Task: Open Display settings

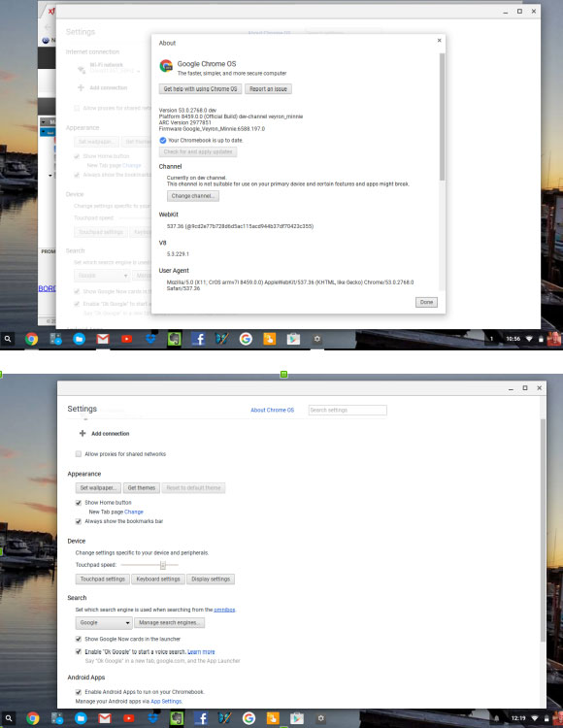Action: (211, 579)
